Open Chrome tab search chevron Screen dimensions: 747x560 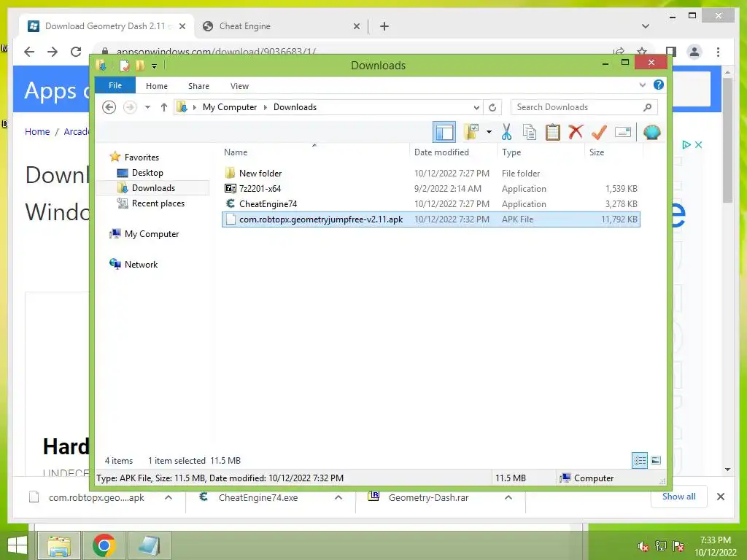coord(645,26)
